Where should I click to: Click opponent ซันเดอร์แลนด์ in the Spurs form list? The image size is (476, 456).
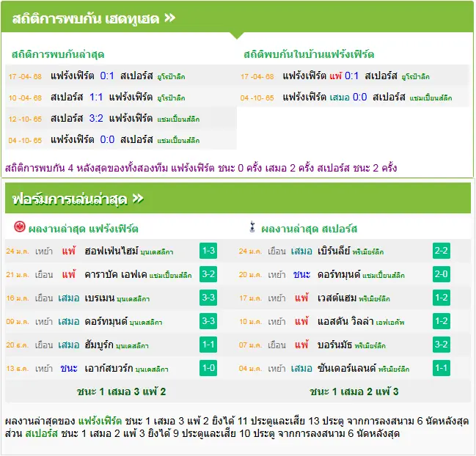coord(347,368)
